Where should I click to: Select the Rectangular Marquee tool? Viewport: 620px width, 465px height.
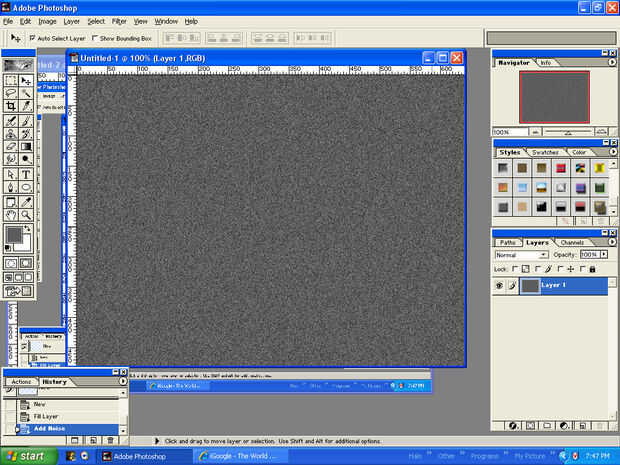pos(11,80)
